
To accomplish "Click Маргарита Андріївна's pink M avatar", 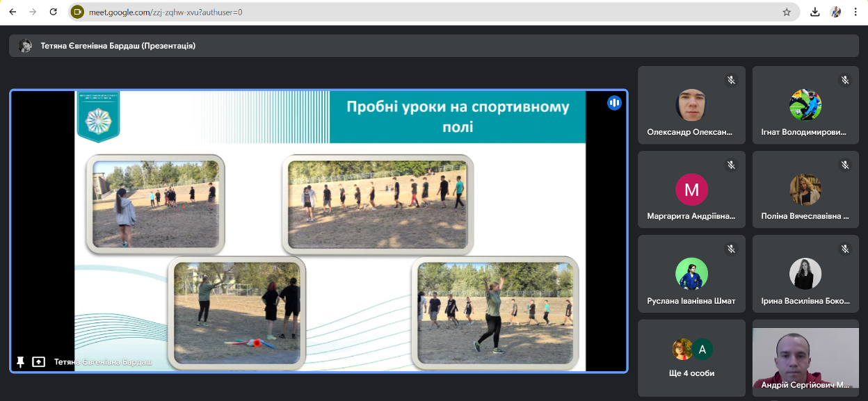I will click(x=691, y=190).
